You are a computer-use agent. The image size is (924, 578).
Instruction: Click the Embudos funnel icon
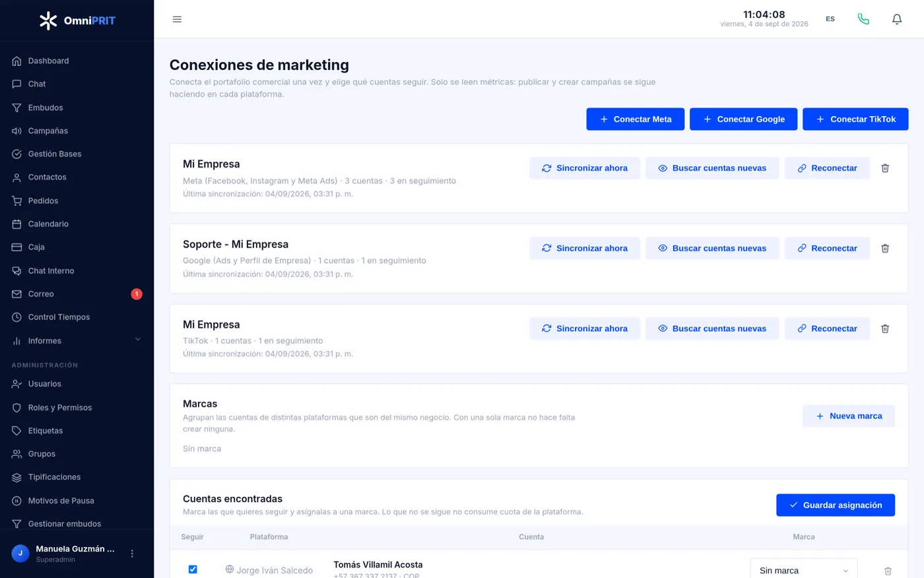pyautogui.click(x=16, y=108)
